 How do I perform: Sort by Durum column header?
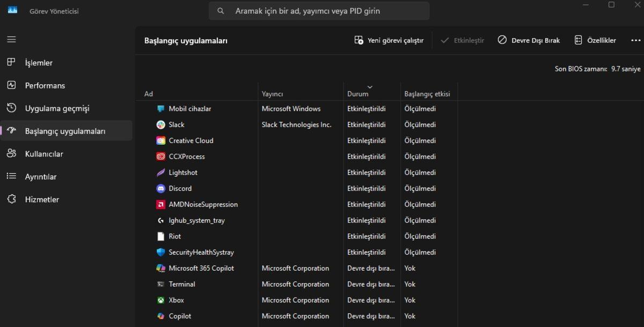pos(358,94)
